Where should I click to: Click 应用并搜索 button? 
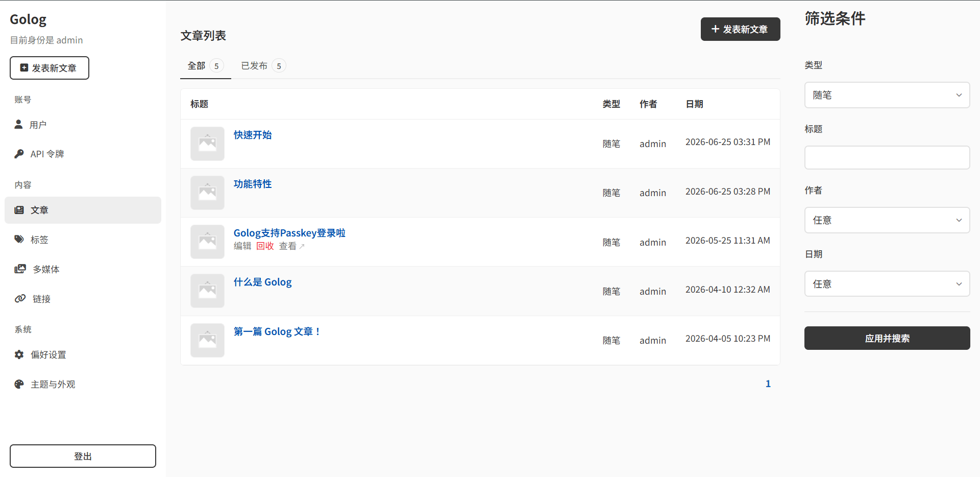coord(887,338)
